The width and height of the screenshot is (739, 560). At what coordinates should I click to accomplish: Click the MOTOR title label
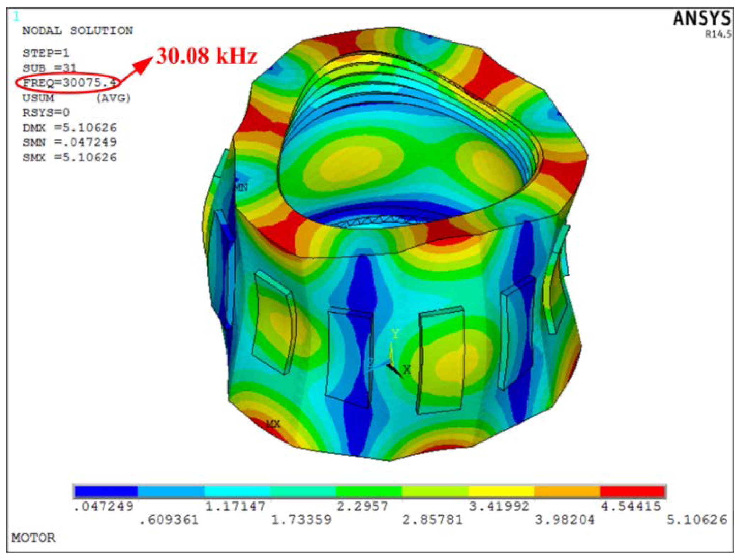point(33,538)
